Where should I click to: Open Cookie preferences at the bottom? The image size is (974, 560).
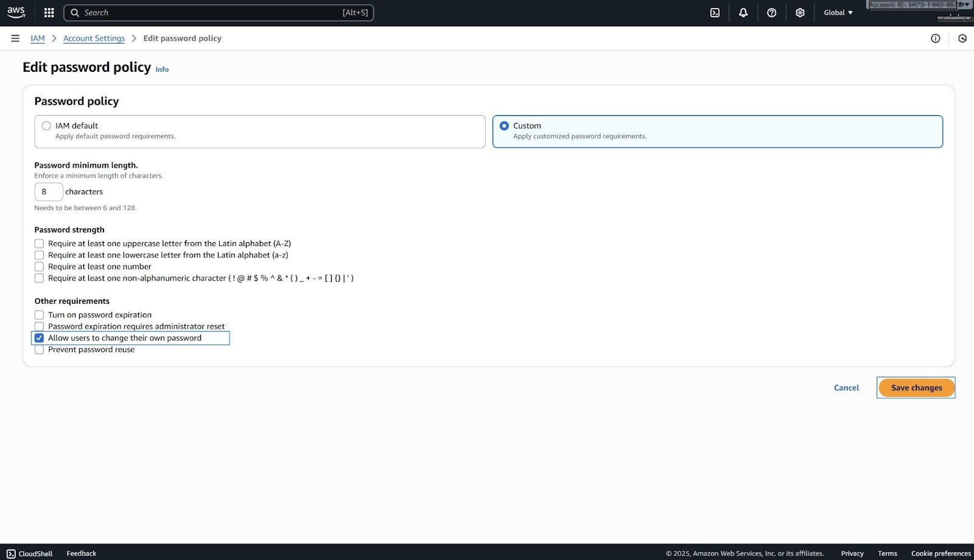(x=939, y=553)
